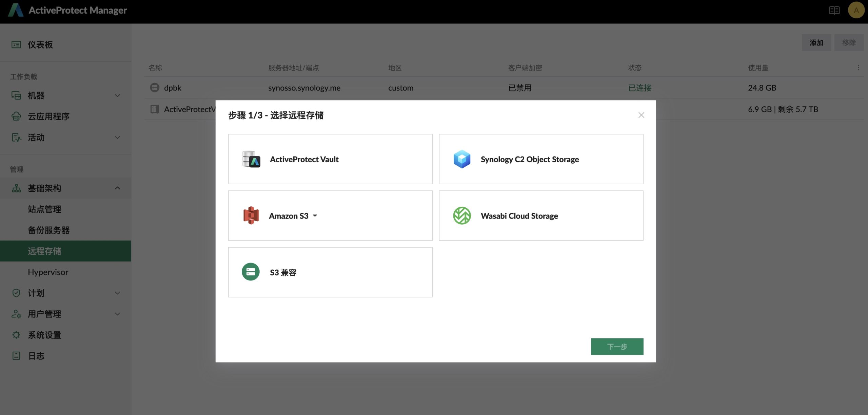
Task: Expand the 机器 sidebar section
Action: tap(117, 96)
